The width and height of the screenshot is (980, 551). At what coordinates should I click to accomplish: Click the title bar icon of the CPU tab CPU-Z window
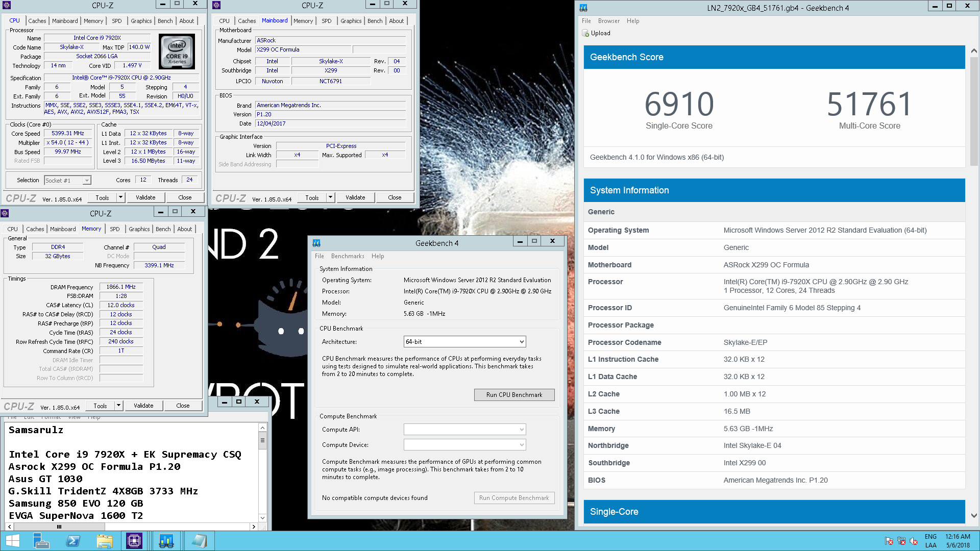point(6,5)
